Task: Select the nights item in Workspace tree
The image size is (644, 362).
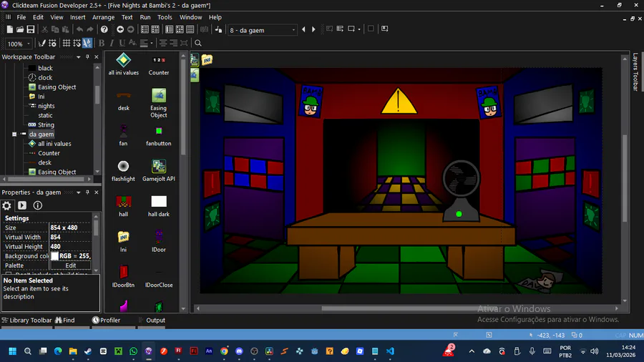Action: point(46,106)
